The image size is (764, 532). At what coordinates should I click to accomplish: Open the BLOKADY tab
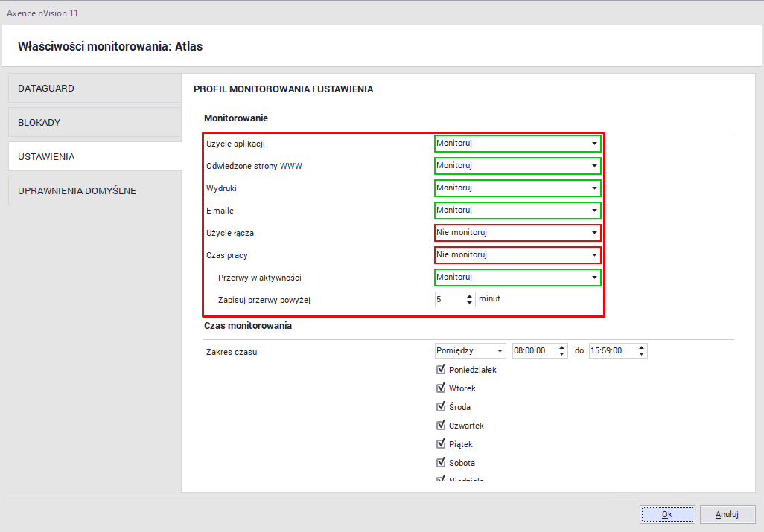click(95, 121)
